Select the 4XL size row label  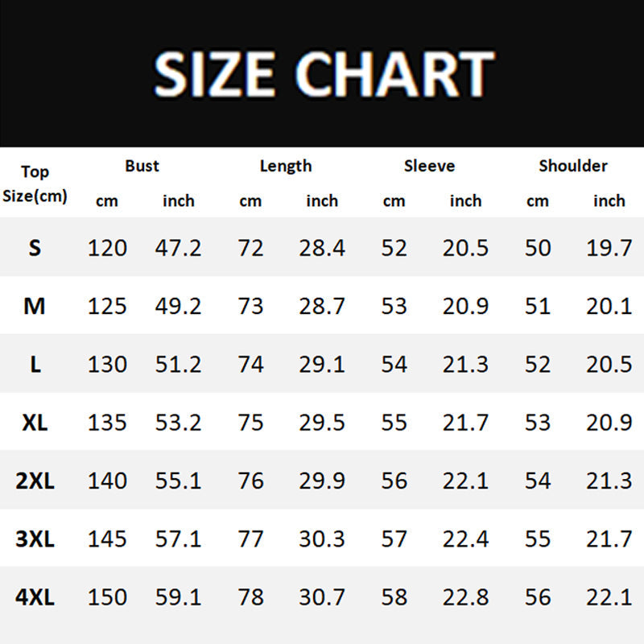click(35, 597)
